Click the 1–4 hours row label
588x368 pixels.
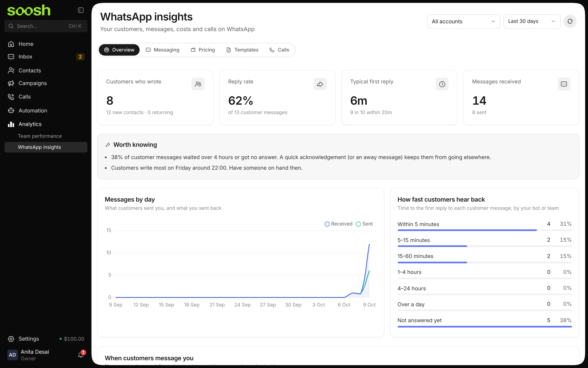tap(409, 272)
